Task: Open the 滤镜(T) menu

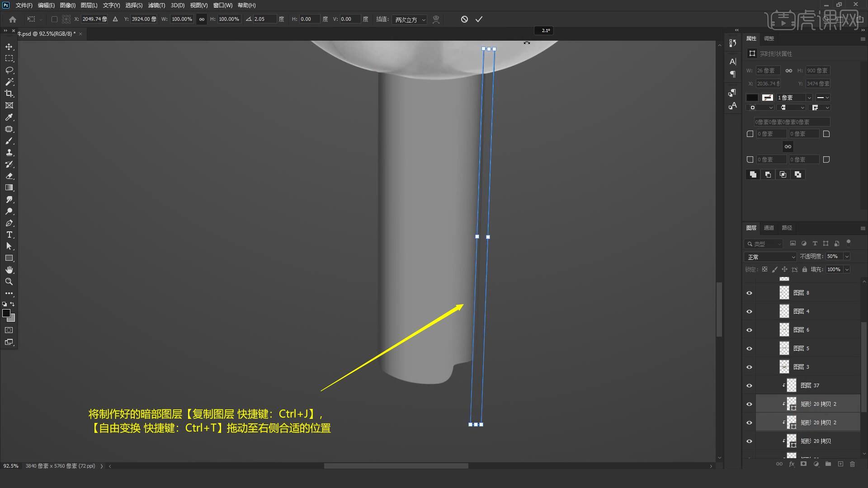Action: pyautogui.click(x=156, y=5)
